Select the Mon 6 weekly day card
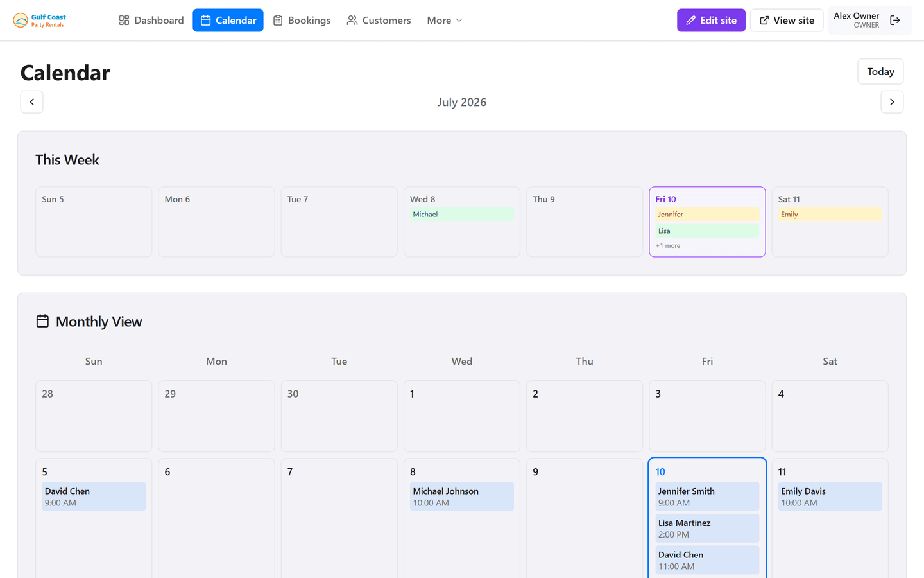This screenshot has width=924, height=578. tap(216, 222)
